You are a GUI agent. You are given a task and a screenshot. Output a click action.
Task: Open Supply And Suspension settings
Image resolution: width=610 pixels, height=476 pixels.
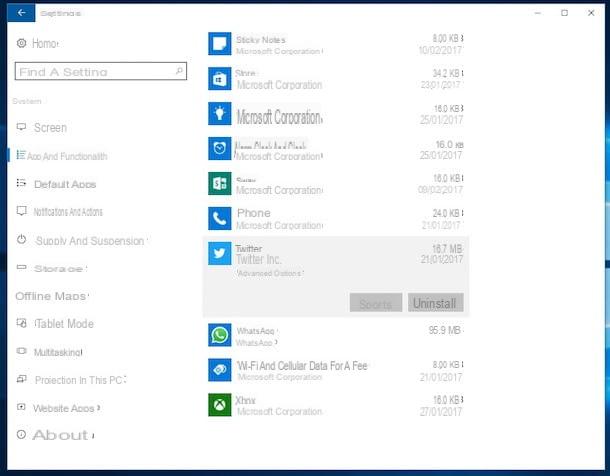coord(90,241)
